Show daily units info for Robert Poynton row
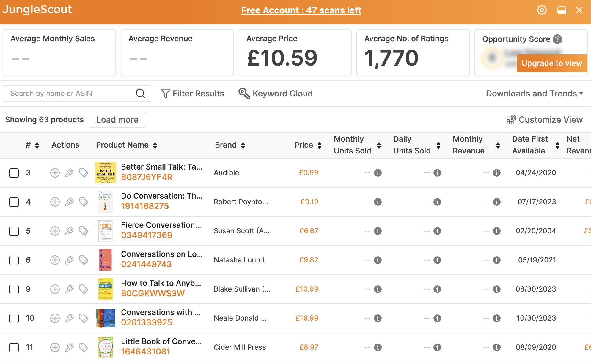This screenshot has height=364, width=591. coord(437,202)
